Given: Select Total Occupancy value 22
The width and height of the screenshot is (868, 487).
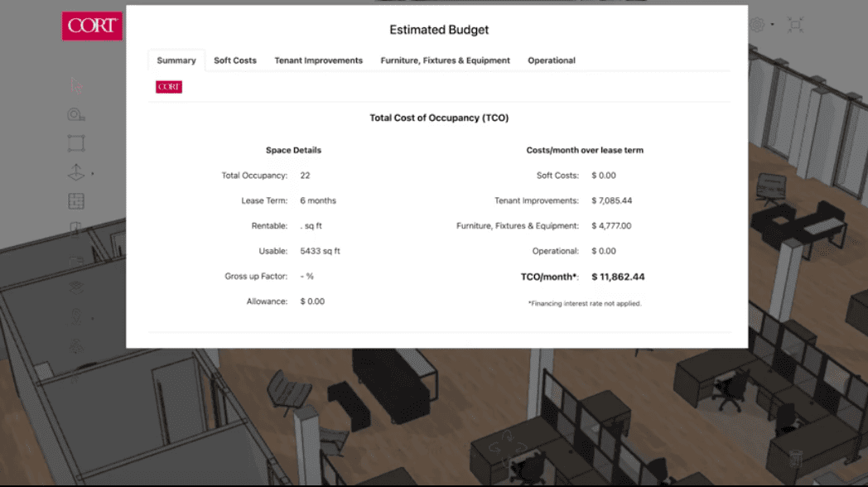Looking at the screenshot, I should [x=305, y=176].
